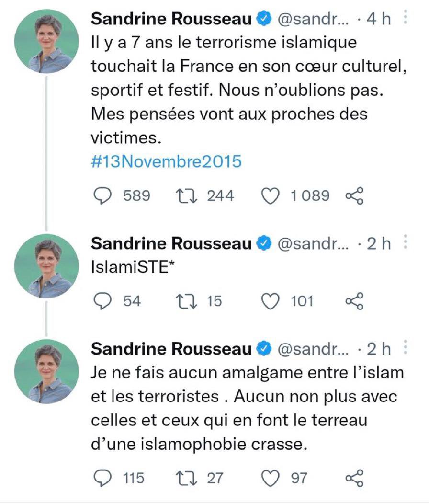Retweet the post with 244 retweets
Screen dimensions: 429x504
186,196
